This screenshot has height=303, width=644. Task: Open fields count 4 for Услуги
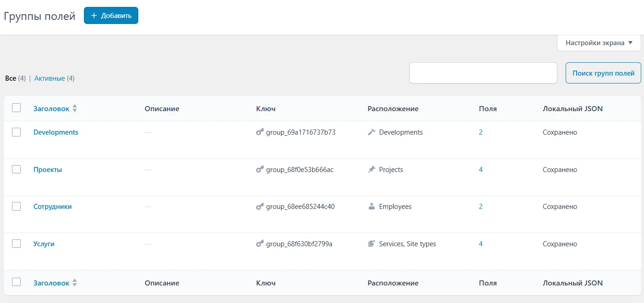481,244
